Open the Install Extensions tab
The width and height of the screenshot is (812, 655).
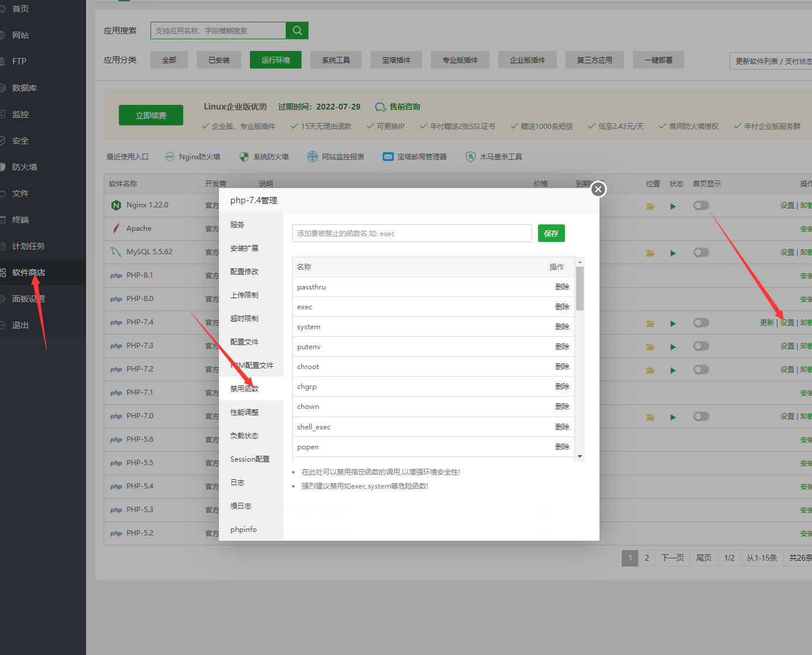(251, 248)
